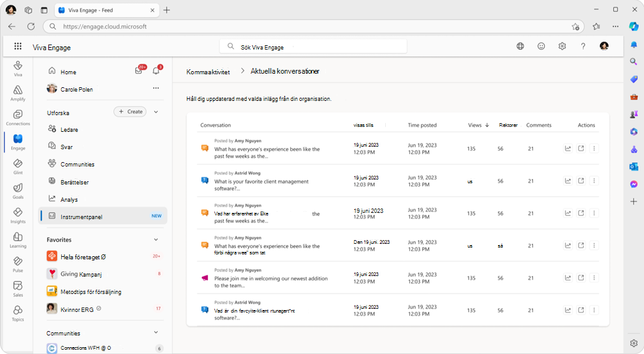Open Sales in the app rail

point(18,288)
